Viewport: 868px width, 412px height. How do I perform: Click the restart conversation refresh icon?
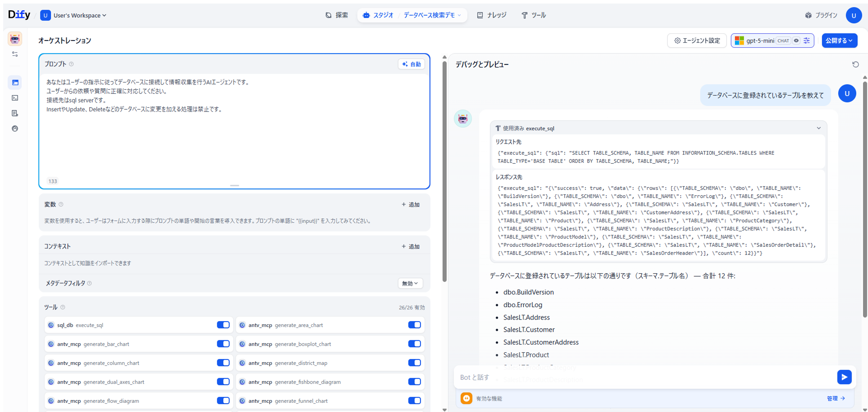[855, 64]
